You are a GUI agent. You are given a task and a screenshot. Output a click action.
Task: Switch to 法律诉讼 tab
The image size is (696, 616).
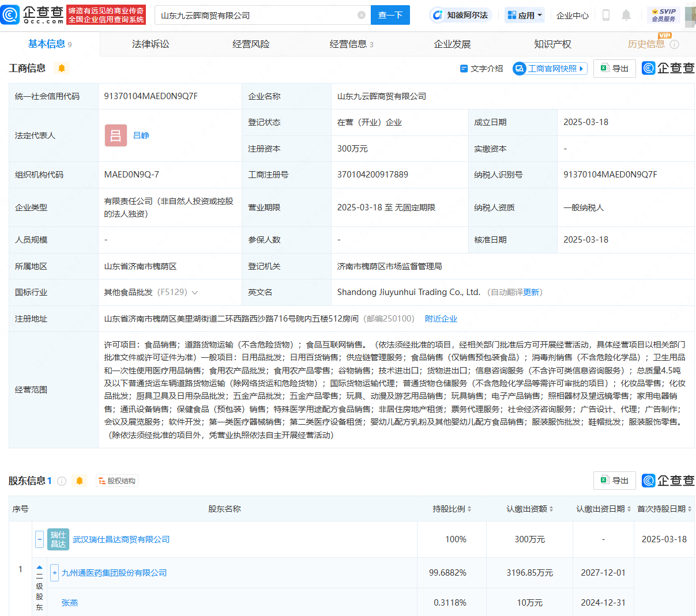[x=151, y=44]
